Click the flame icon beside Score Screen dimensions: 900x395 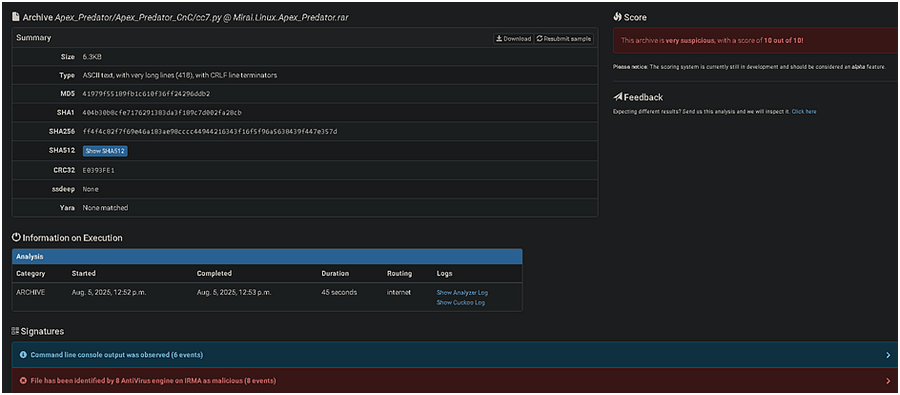[x=618, y=17]
